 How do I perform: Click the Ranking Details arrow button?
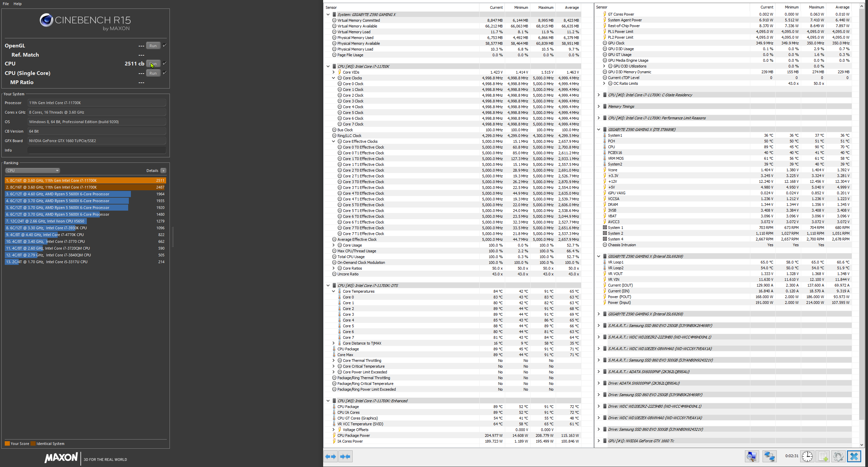(x=163, y=171)
